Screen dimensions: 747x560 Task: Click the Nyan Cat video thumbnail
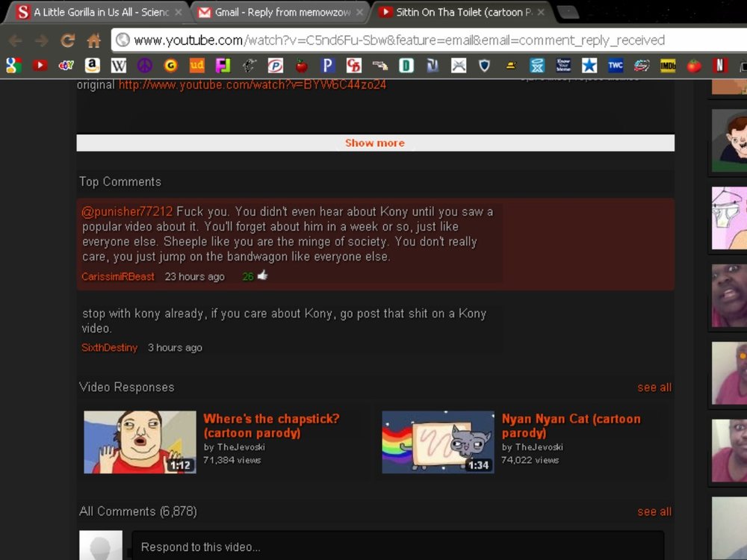click(x=438, y=442)
